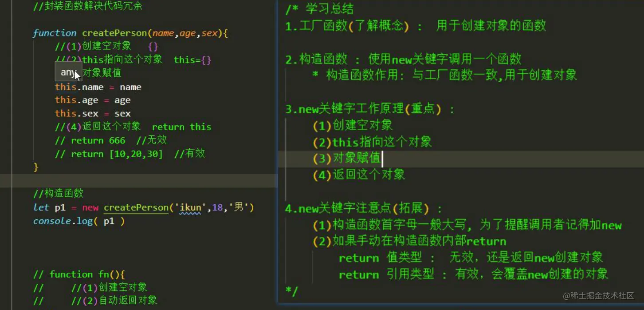Click the comment line 封装函数解决代码冗余
The height and width of the screenshot is (310, 644).
pyautogui.click(x=88, y=7)
